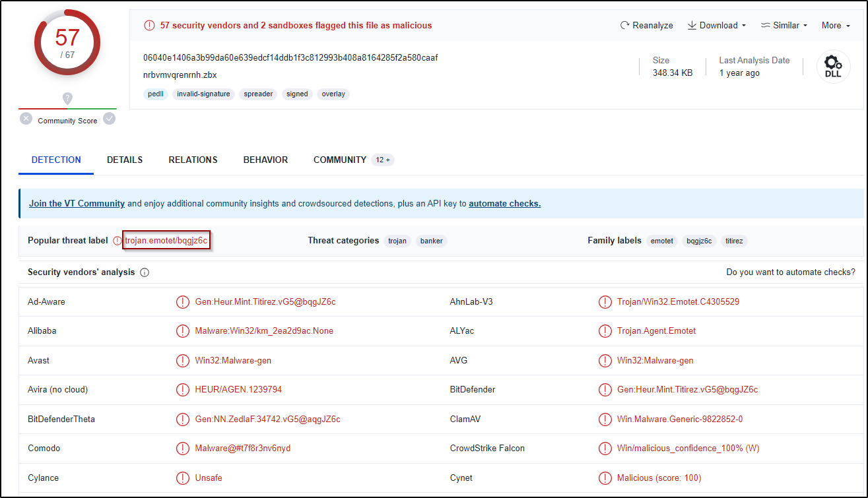Image resolution: width=868 pixels, height=498 pixels.
Task: Click the Unsafe result for Cylance
Action: (209, 478)
